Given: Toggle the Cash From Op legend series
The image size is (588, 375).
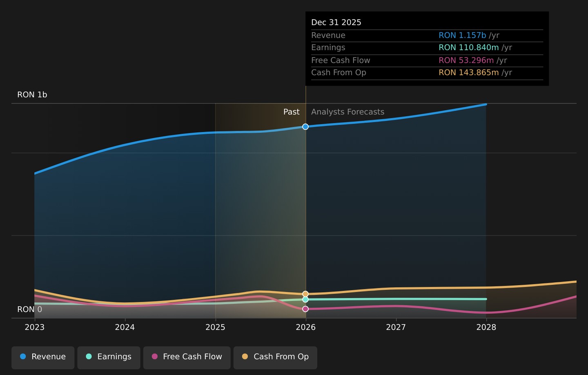Looking at the screenshot, I should coord(275,357).
